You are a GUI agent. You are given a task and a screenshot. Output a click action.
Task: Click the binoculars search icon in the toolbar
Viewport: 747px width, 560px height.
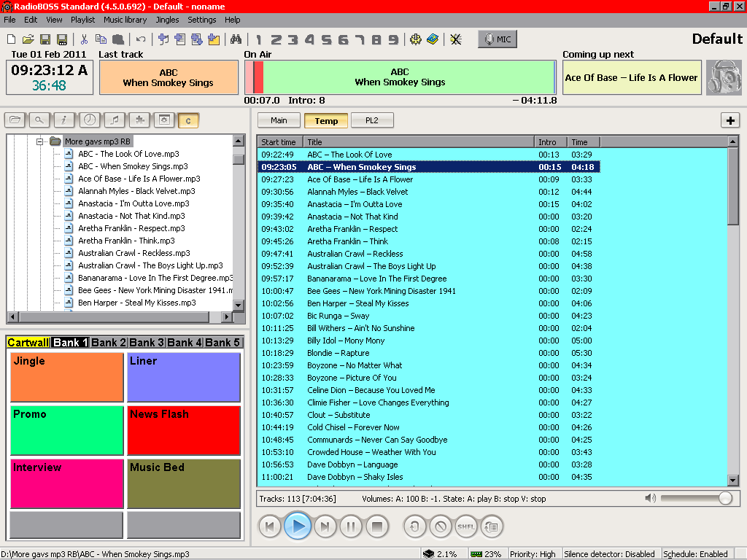tap(236, 39)
